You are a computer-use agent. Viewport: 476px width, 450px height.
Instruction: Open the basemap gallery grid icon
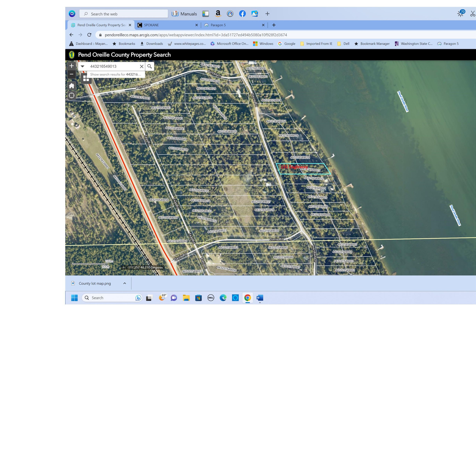[x=86, y=79]
